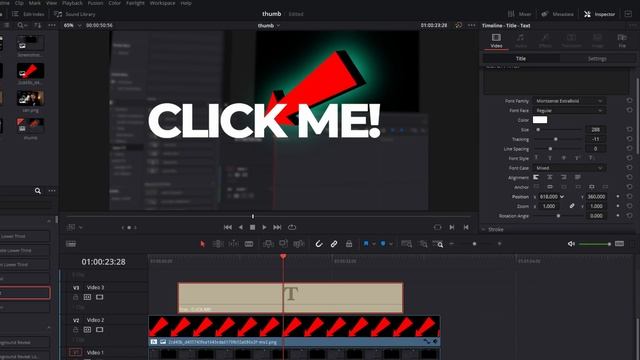Open the Playback menu

pyautogui.click(x=72, y=3)
